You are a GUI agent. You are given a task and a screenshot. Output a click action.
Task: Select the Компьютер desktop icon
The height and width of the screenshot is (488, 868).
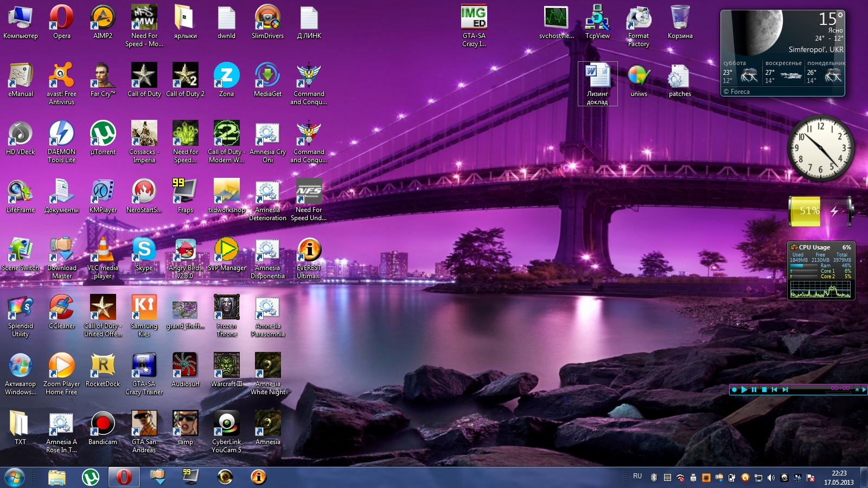[x=21, y=22]
